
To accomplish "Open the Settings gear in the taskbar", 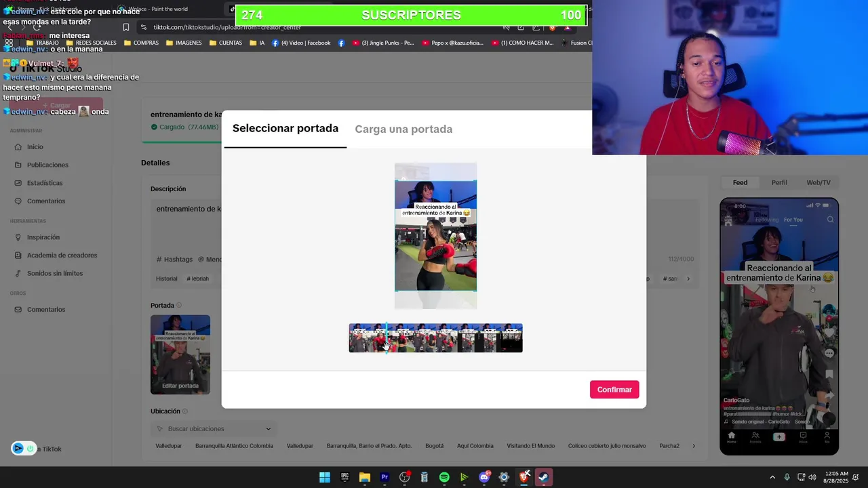I will coord(504,477).
